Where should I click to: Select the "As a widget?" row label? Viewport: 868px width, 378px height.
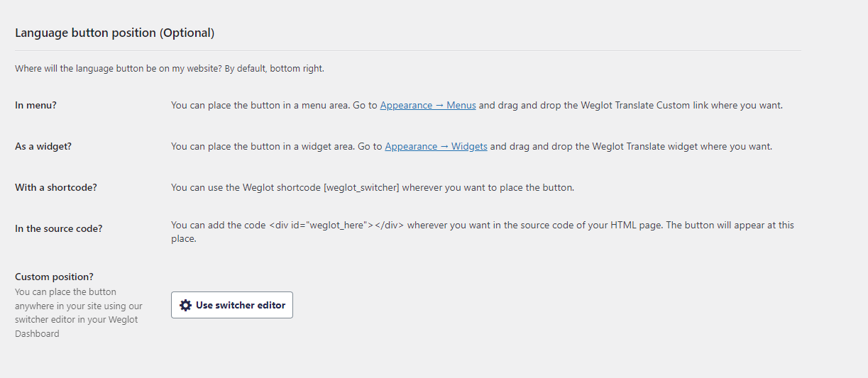point(43,146)
